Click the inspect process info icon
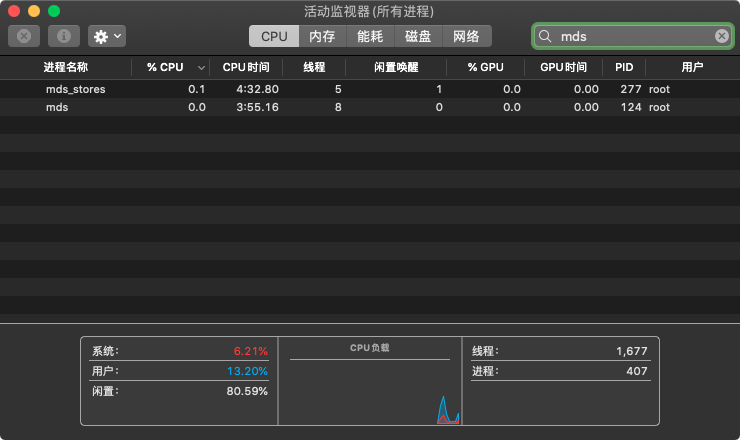The height and width of the screenshot is (440, 740). pos(64,36)
